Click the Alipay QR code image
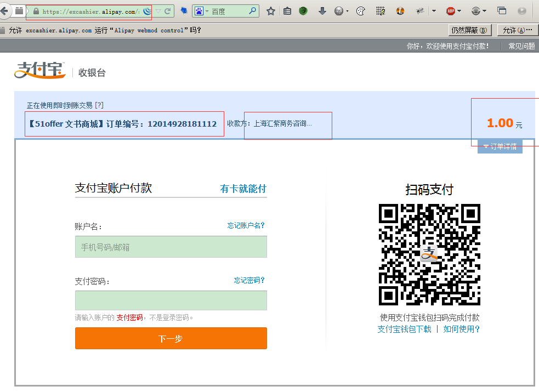 [x=429, y=254]
